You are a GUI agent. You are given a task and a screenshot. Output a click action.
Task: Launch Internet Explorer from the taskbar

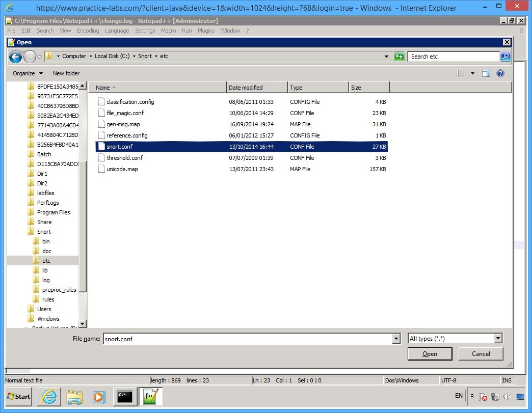48,397
